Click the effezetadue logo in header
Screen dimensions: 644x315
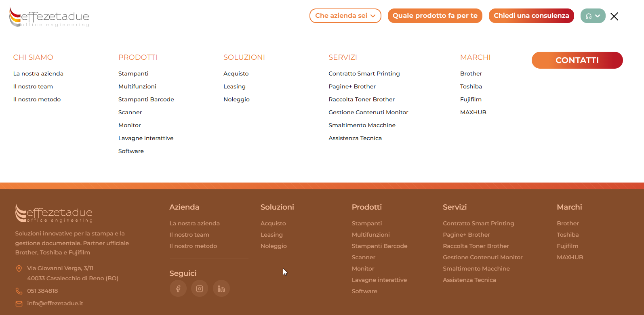49,17
